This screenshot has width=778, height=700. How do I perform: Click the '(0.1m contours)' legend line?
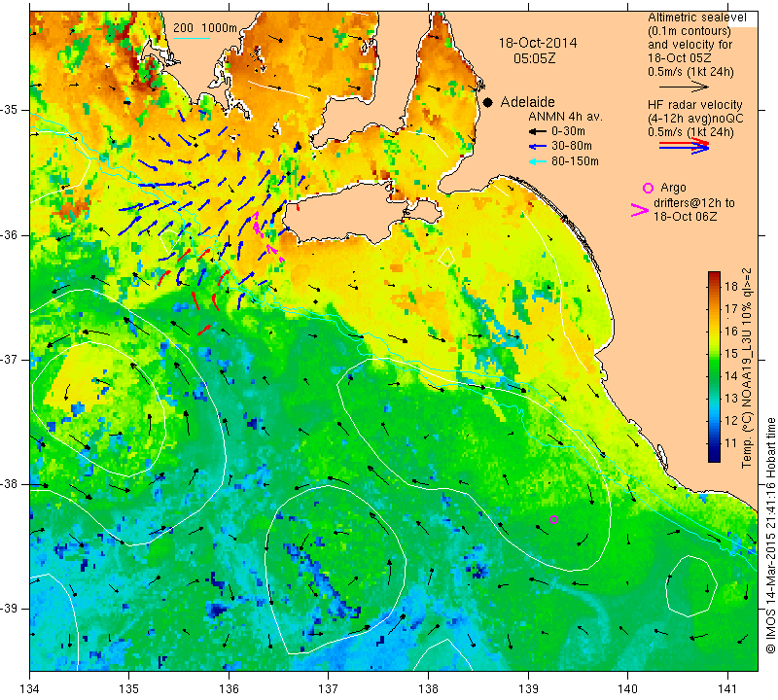click(x=690, y=31)
